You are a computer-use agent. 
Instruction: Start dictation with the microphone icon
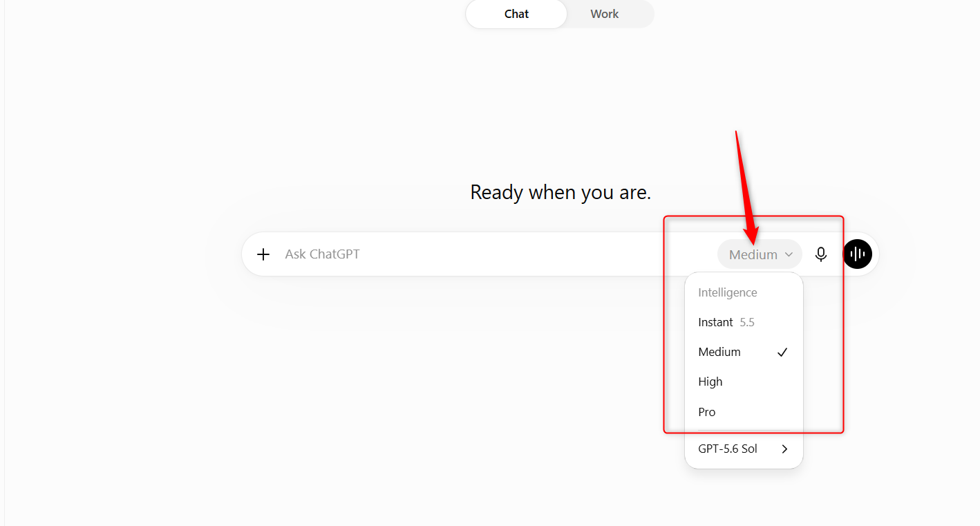(821, 254)
